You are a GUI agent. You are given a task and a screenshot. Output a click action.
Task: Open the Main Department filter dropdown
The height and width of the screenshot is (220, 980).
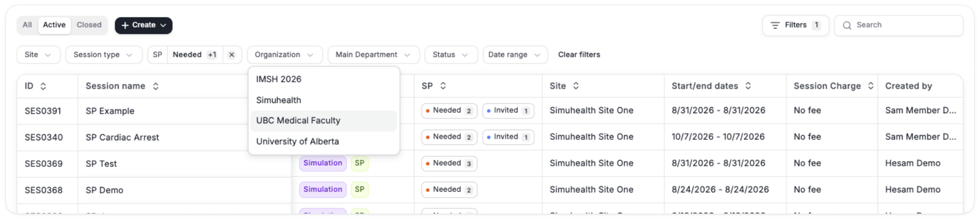pos(374,55)
